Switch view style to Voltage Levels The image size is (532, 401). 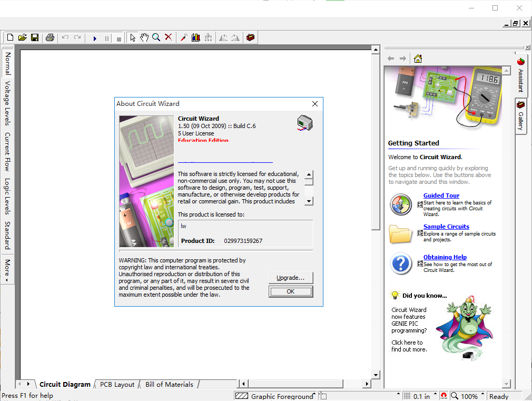[7, 103]
